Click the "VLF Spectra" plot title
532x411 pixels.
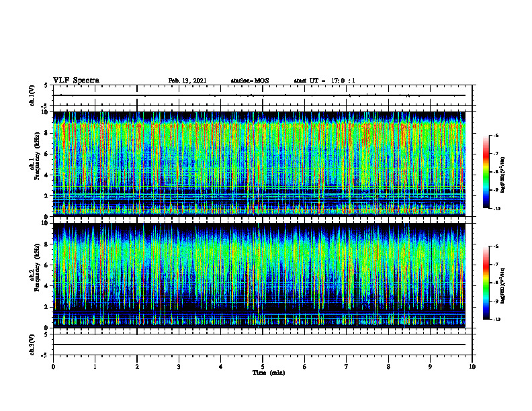pos(76,81)
